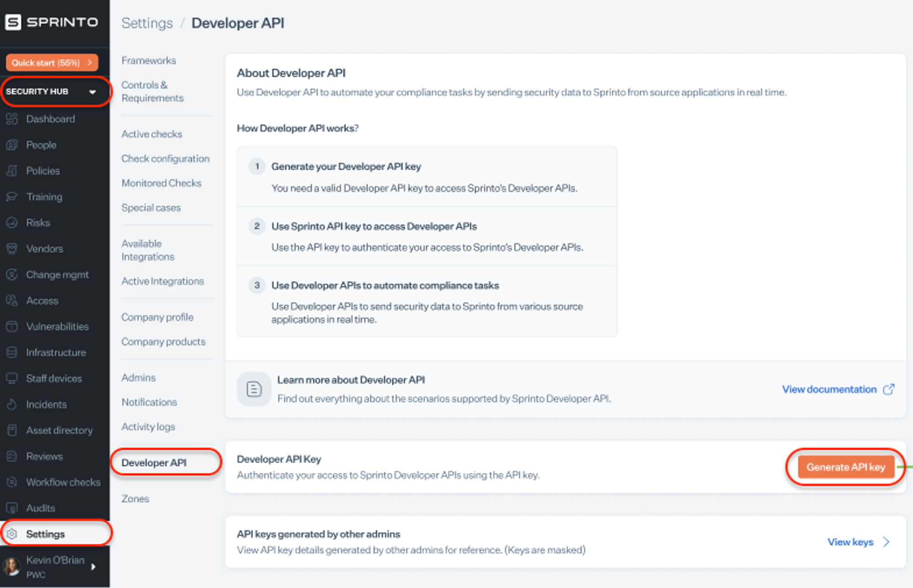913x588 pixels.
Task: Open Company profile settings
Action: (157, 317)
